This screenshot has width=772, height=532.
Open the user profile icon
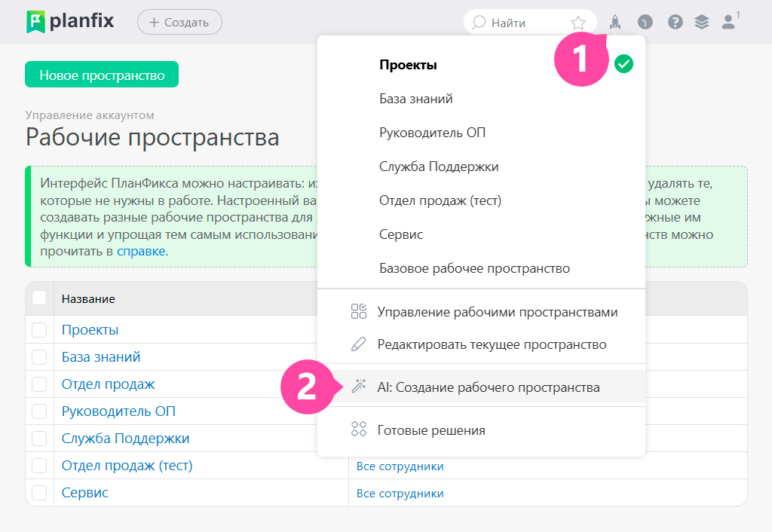click(x=729, y=22)
